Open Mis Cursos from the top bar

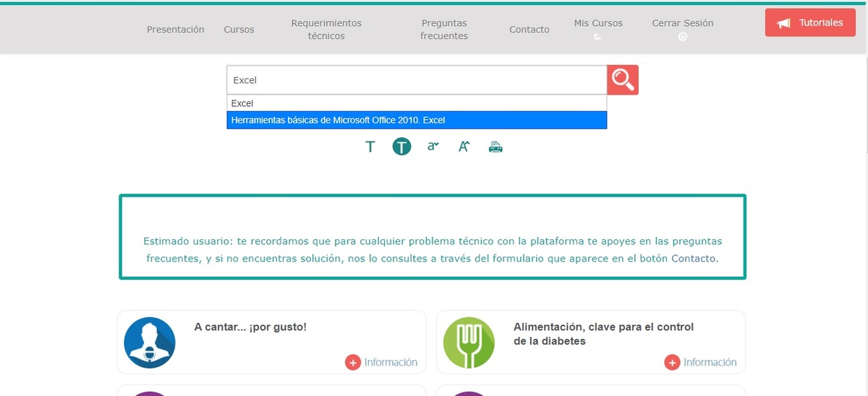point(598,24)
